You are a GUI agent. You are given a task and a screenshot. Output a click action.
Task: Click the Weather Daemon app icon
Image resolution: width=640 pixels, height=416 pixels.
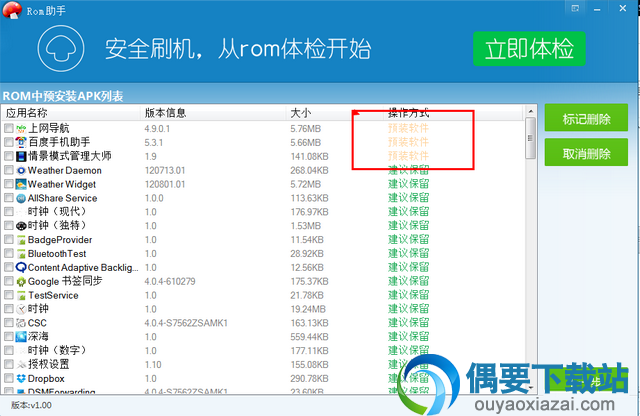coord(21,170)
